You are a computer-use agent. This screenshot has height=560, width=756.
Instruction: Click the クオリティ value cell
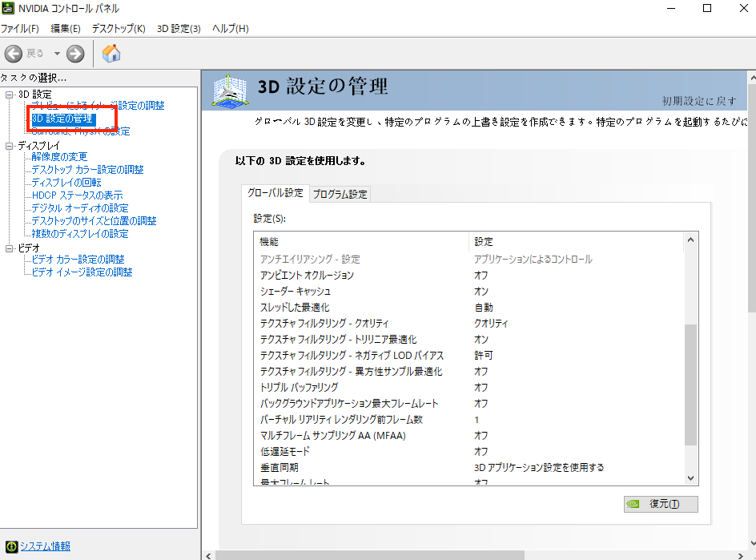tap(491, 323)
